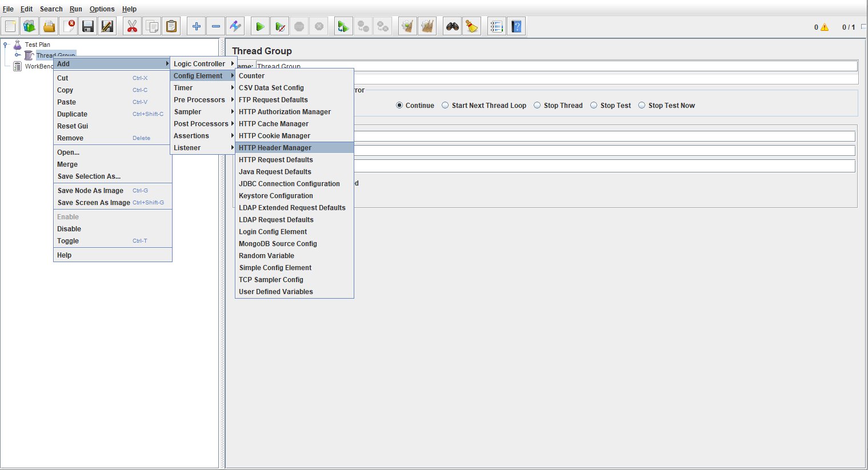
Task: Click the Cut scissors toolbar icon
Action: point(132,26)
